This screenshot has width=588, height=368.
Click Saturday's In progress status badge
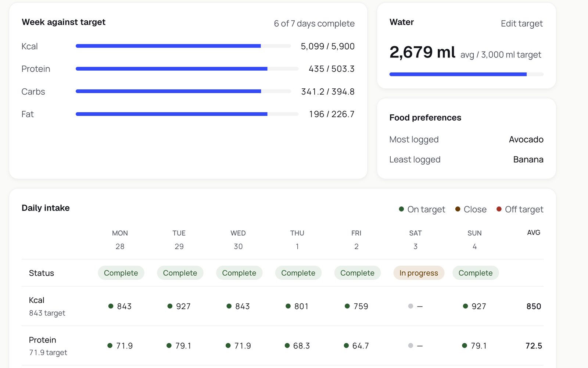419,273
